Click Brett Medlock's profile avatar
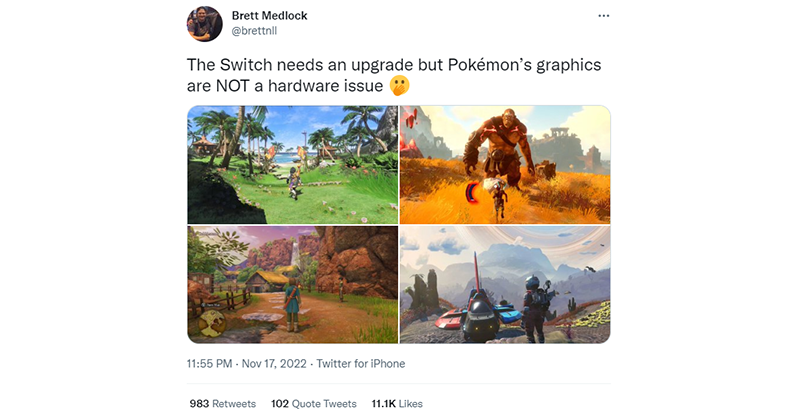This screenshot has width=800, height=420. click(x=205, y=24)
